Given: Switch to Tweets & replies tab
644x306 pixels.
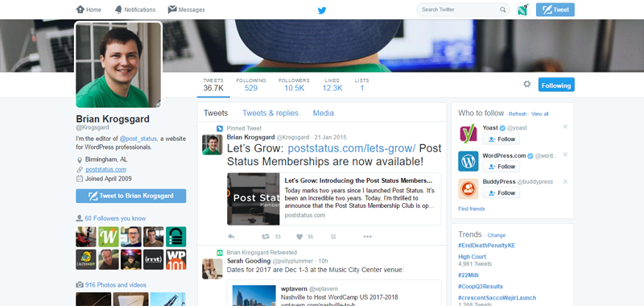Looking at the screenshot, I should point(270,113).
